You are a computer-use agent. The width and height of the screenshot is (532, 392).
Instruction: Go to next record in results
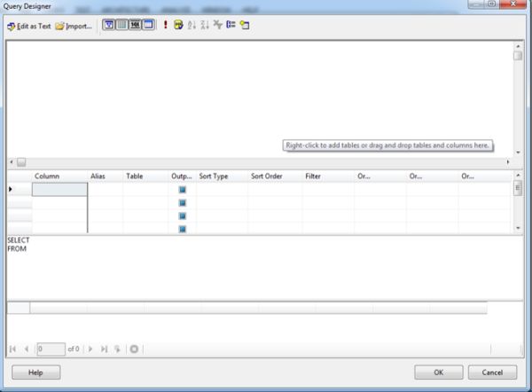point(90,349)
